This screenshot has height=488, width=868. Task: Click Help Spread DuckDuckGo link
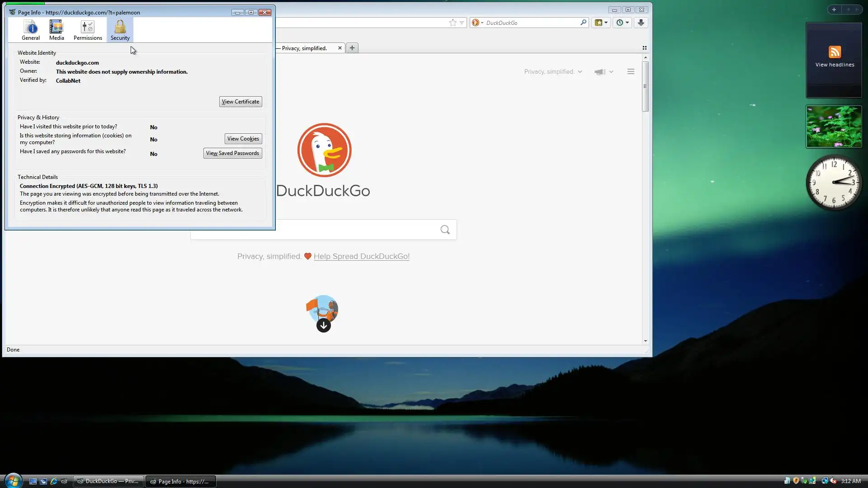click(361, 256)
